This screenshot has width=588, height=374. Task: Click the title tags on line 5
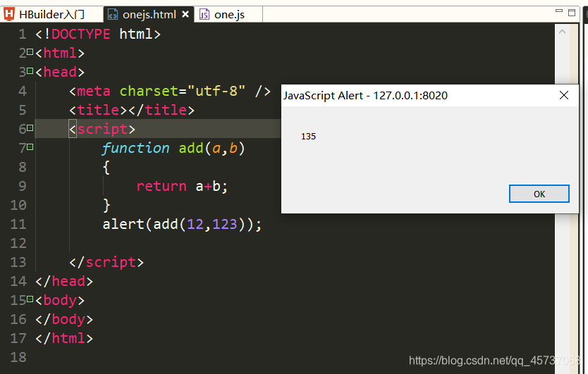tap(132, 110)
